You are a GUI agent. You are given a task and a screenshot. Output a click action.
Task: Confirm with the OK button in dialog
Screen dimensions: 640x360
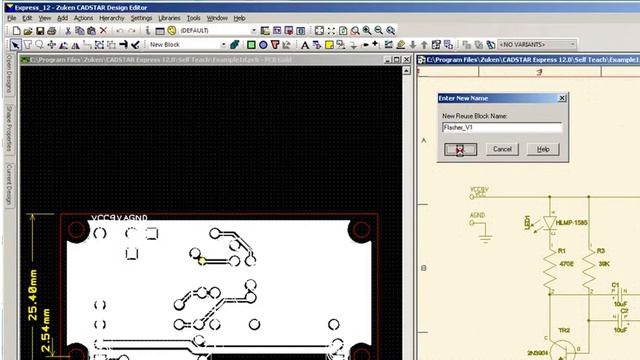[460, 149]
